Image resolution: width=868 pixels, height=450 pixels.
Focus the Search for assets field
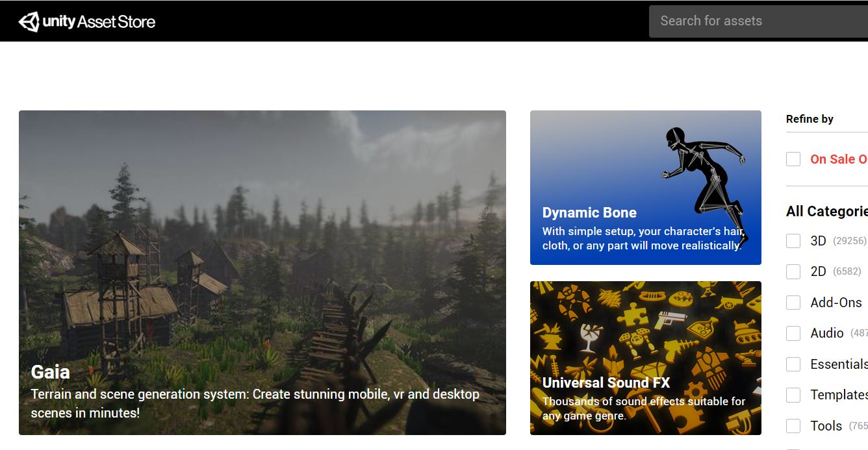coord(758,21)
